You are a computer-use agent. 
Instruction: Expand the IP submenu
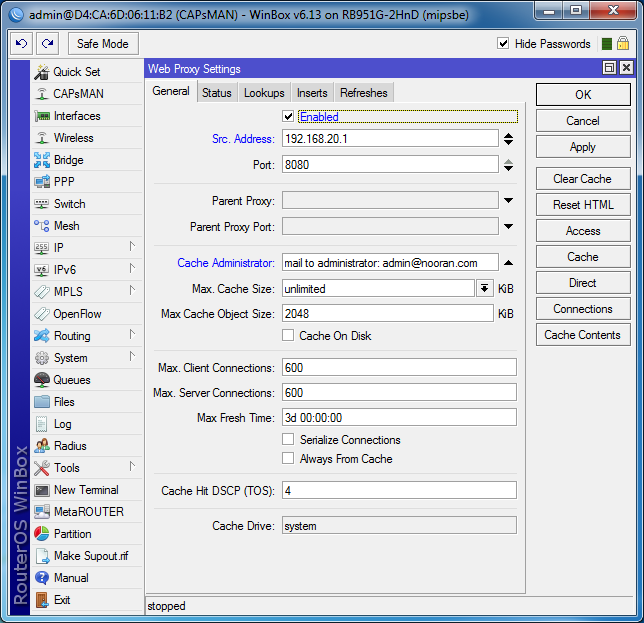click(x=132, y=246)
